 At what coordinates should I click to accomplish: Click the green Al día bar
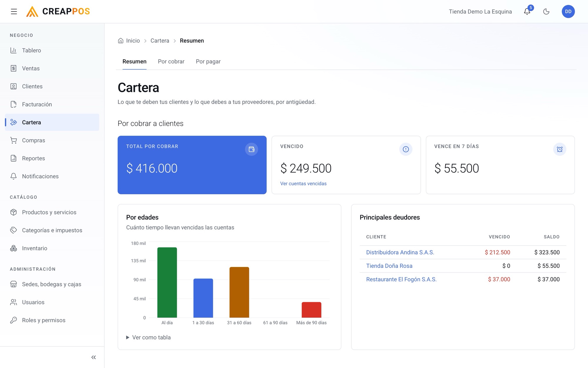coord(167,282)
